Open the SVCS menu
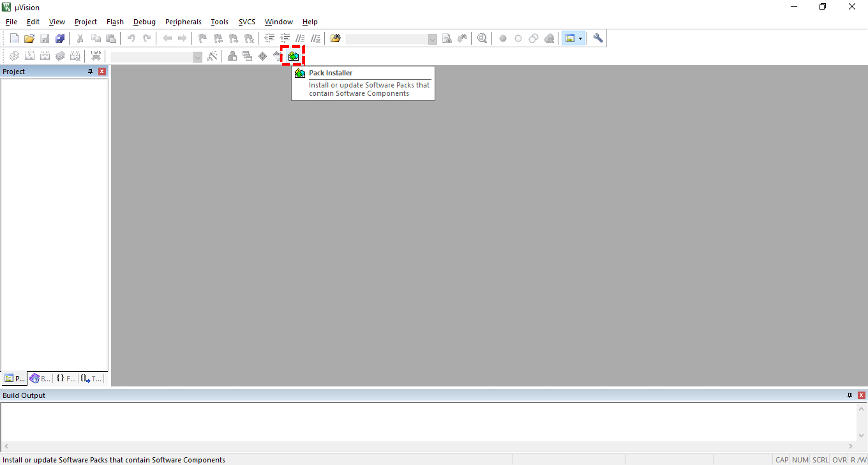 (247, 22)
